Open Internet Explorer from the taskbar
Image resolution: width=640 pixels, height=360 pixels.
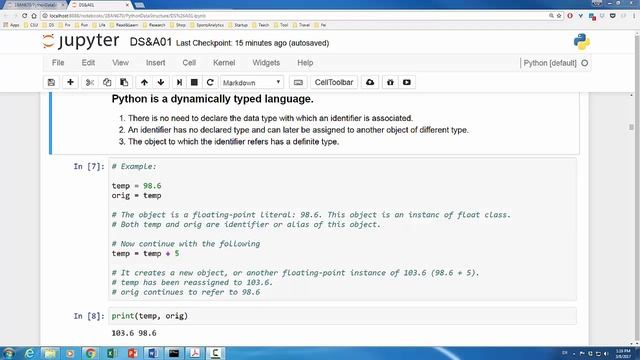[x=29, y=353]
